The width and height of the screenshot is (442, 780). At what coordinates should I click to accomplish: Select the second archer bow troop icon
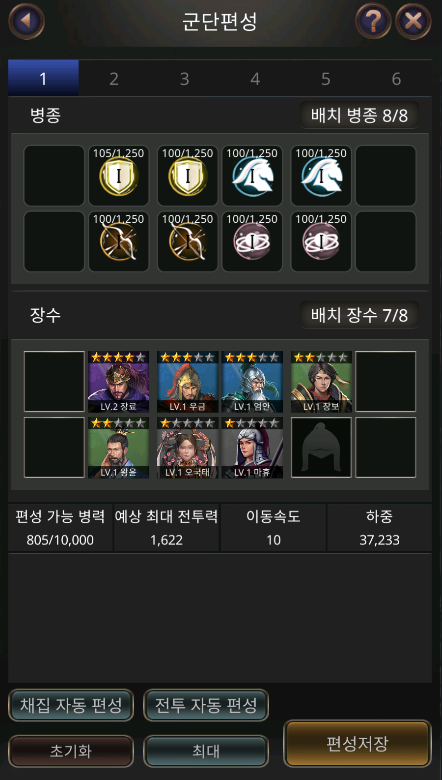187,241
